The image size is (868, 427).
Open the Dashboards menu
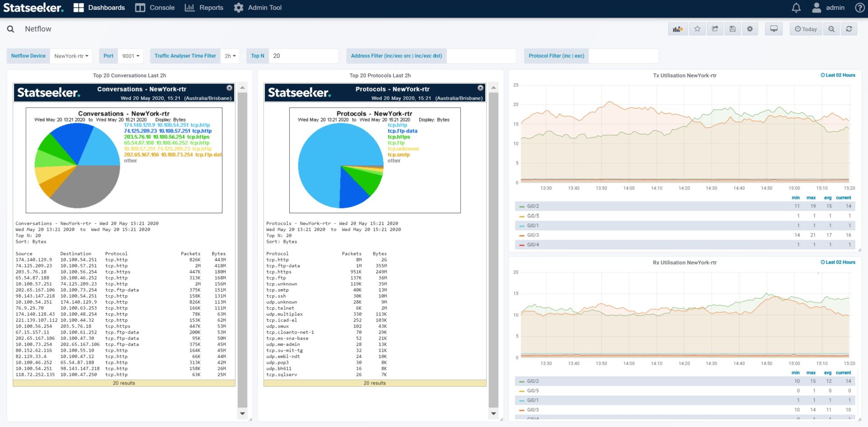coord(99,8)
